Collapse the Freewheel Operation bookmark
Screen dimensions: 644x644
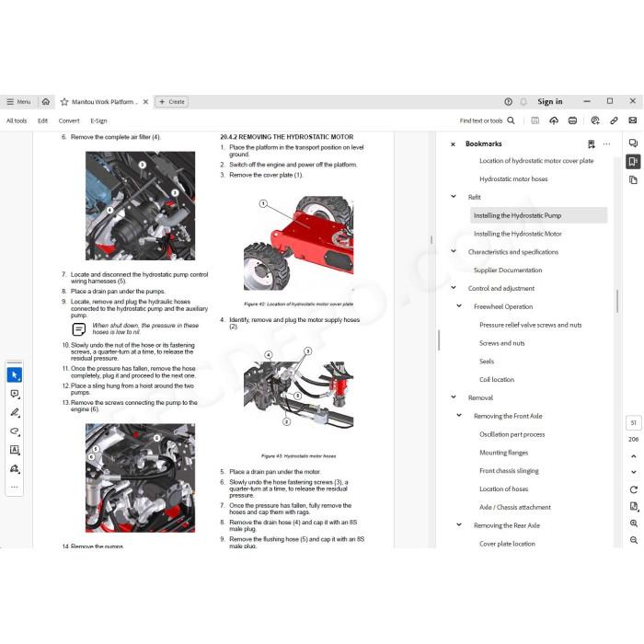coord(459,306)
